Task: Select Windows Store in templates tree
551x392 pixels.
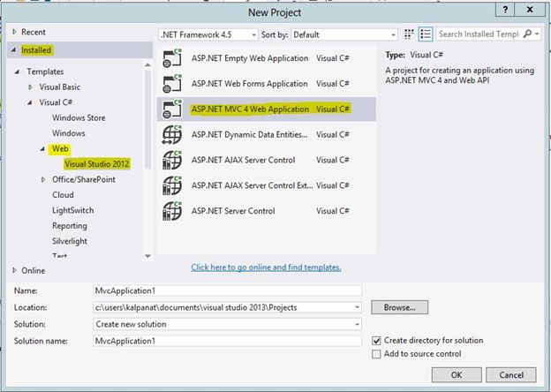Action: [79, 117]
